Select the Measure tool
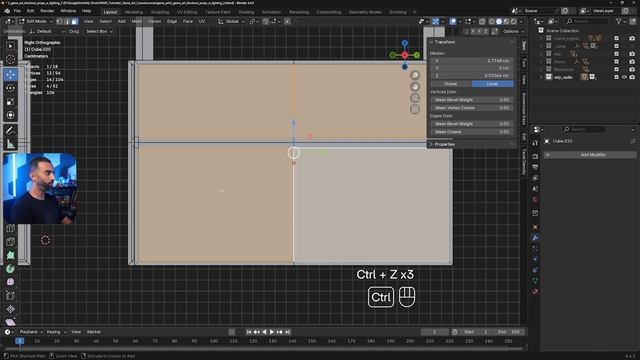This screenshot has width=640, height=360. coord(11,144)
